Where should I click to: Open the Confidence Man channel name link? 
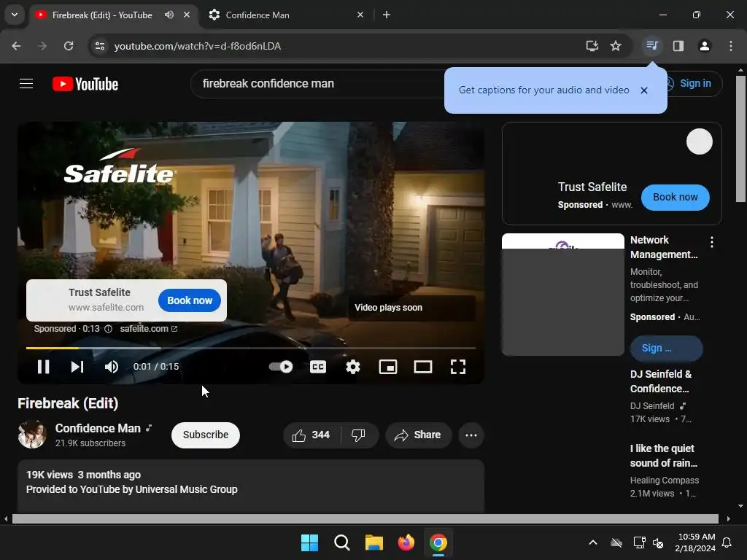pos(98,428)
